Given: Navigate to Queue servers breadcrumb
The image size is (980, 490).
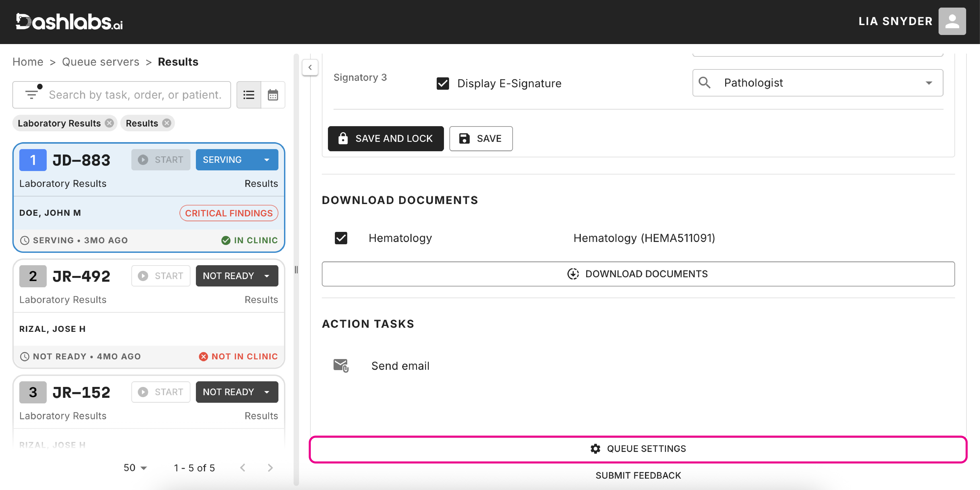Looking at the screenshot, I should (x=101, y=62).
